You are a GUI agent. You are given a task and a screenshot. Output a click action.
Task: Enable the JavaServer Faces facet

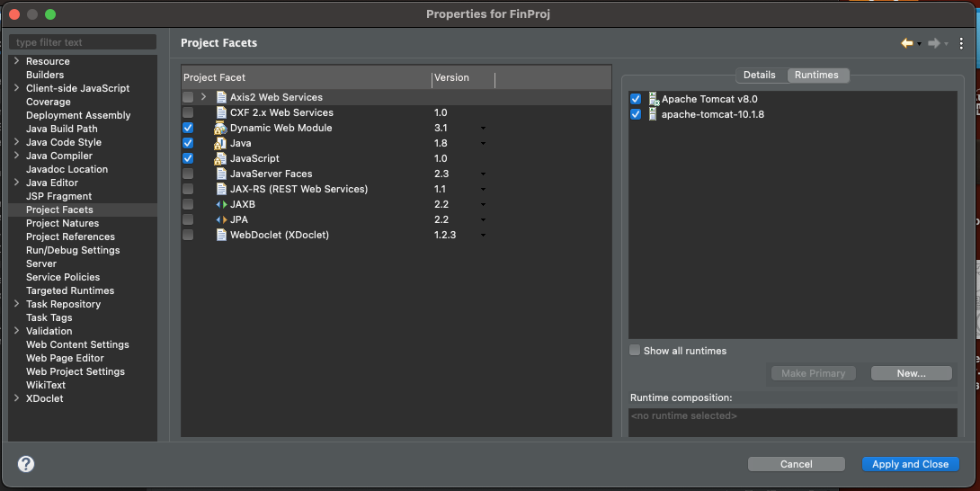tap(188, 174)
